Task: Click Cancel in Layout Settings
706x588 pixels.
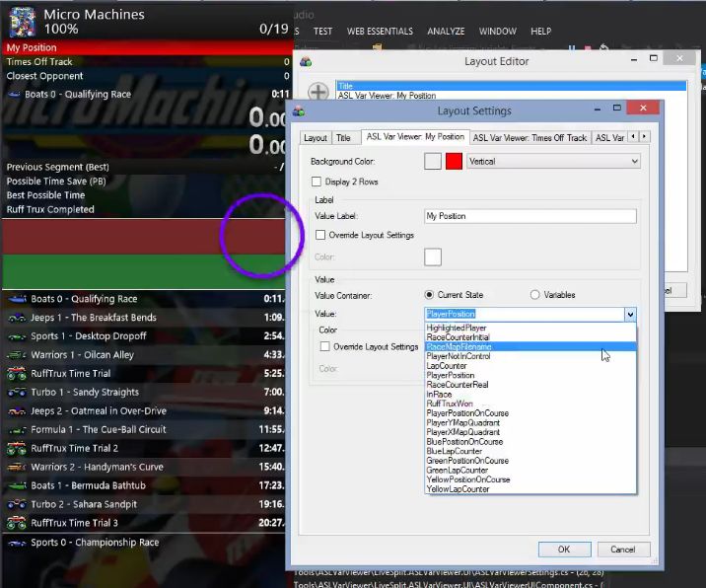Action: click(623, 550)
